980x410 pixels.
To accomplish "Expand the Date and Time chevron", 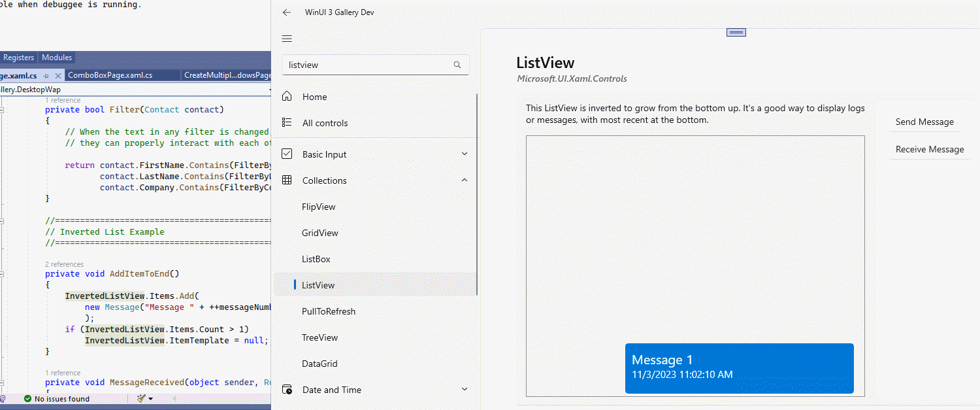I will point(465,390).
